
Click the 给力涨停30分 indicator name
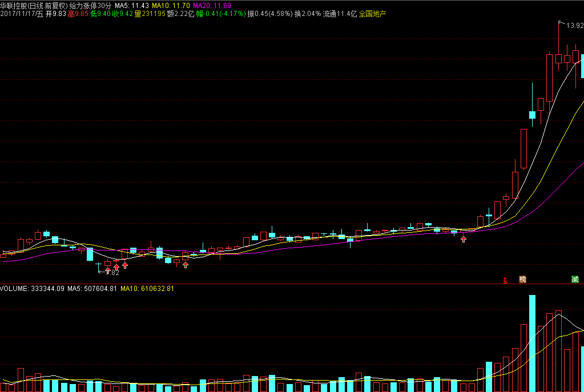click(x=91, y=6)
